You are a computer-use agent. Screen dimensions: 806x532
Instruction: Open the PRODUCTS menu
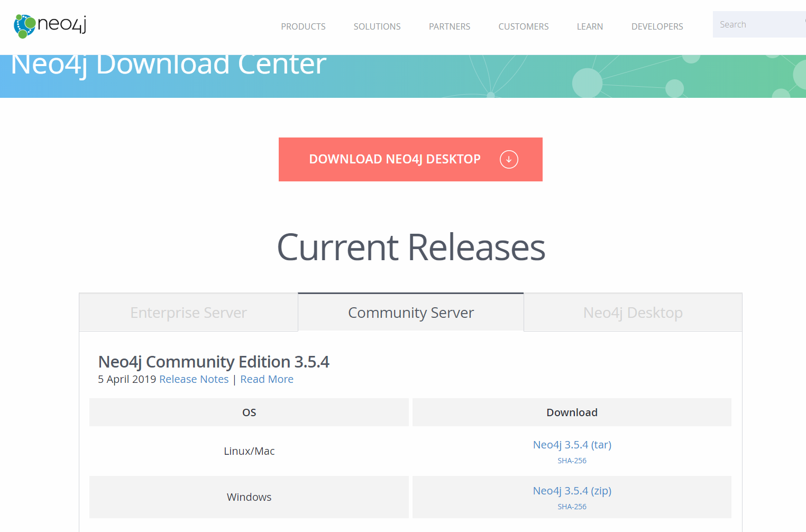[303, 26]
